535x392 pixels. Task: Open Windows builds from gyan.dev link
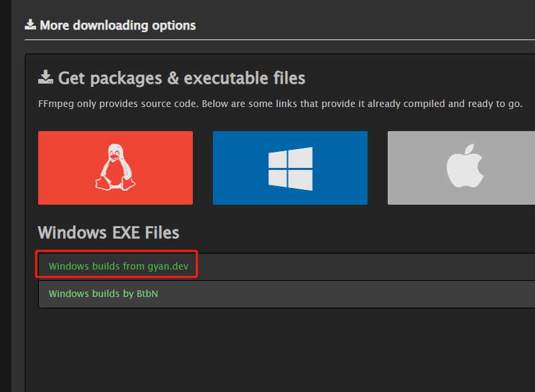119,266
